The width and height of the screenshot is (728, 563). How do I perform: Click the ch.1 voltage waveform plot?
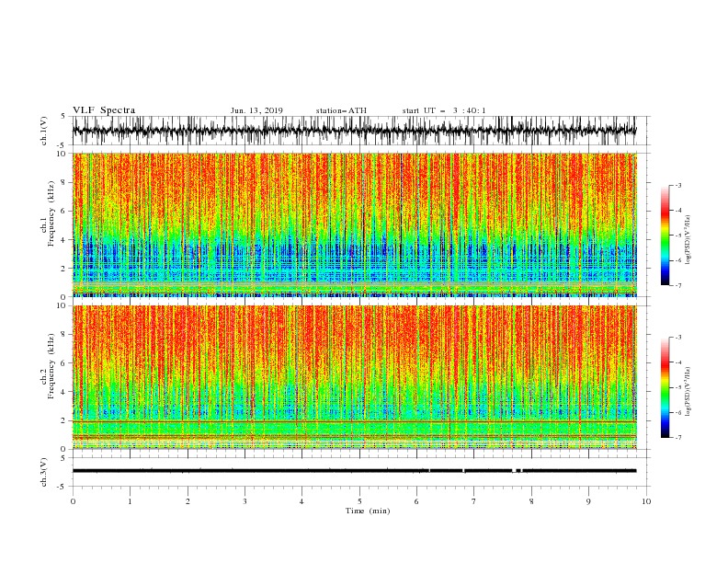tap(354, 131)
